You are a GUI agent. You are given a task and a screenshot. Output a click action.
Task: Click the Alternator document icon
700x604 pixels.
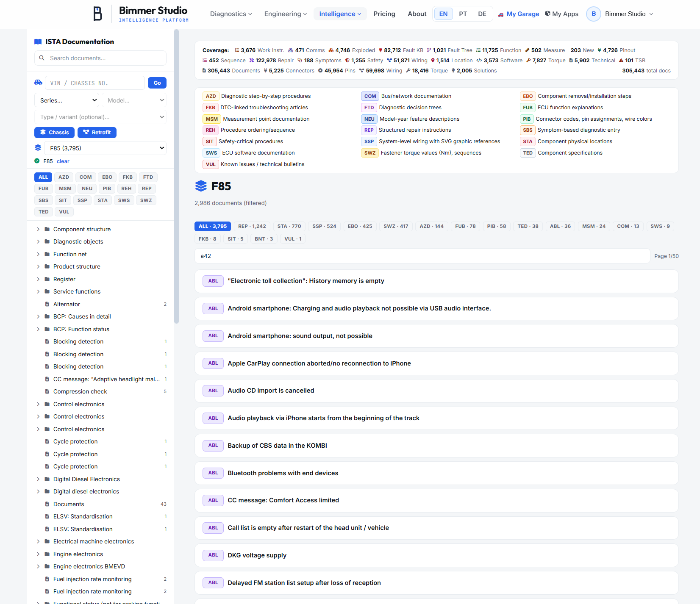[47, 304]
